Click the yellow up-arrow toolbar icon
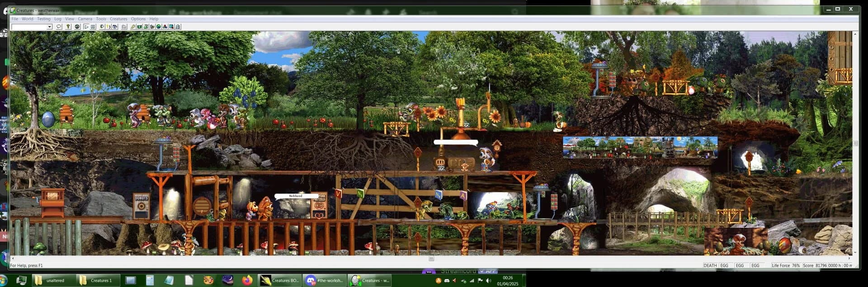 click(108, 27)
